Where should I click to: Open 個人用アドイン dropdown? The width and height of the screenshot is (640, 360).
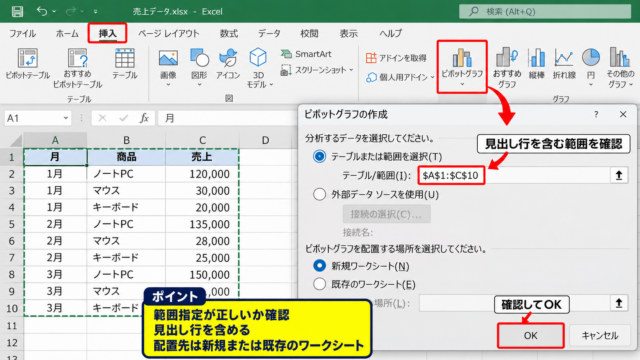[x=400, y=77]
